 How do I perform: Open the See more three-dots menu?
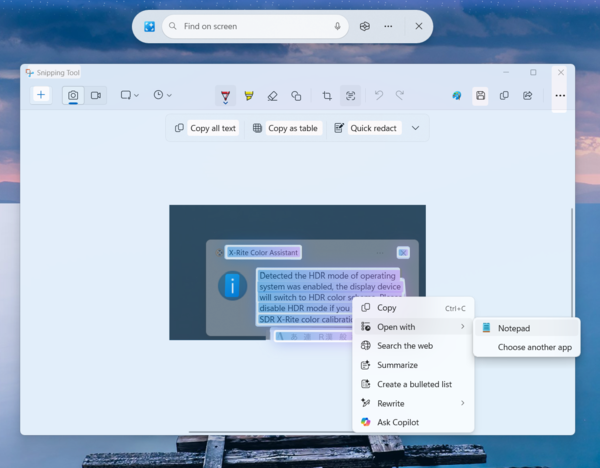[560, 96]
